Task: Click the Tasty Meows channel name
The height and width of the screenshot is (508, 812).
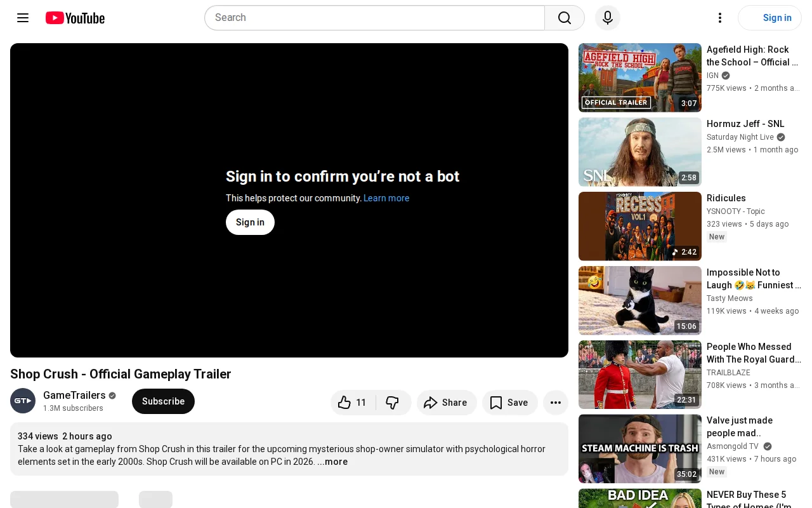Action: pyautogui.click(x=730, y=298)
